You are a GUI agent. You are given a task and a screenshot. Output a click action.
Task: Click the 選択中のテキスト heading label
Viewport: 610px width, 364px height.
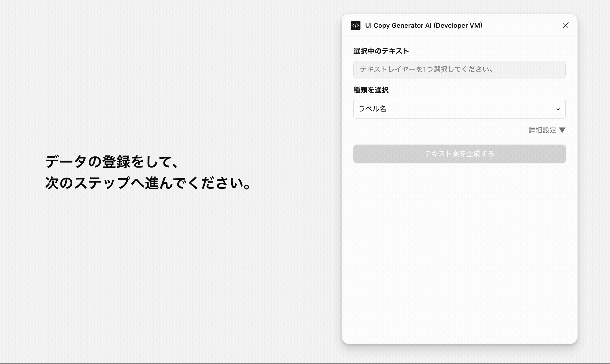(381, 51)
